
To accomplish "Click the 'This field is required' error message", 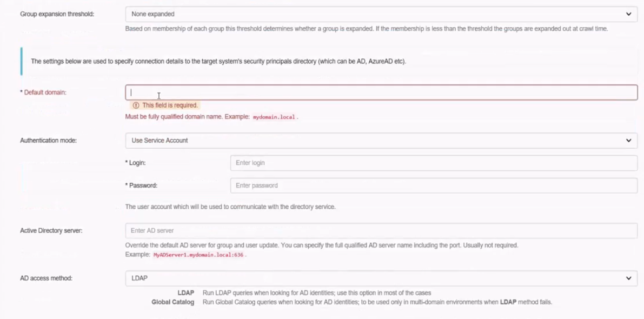I will tap(170, 105).
